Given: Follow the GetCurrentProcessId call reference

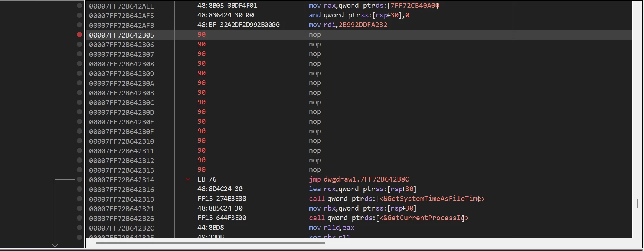Looking at the screenshot, I should coord(424,218).
